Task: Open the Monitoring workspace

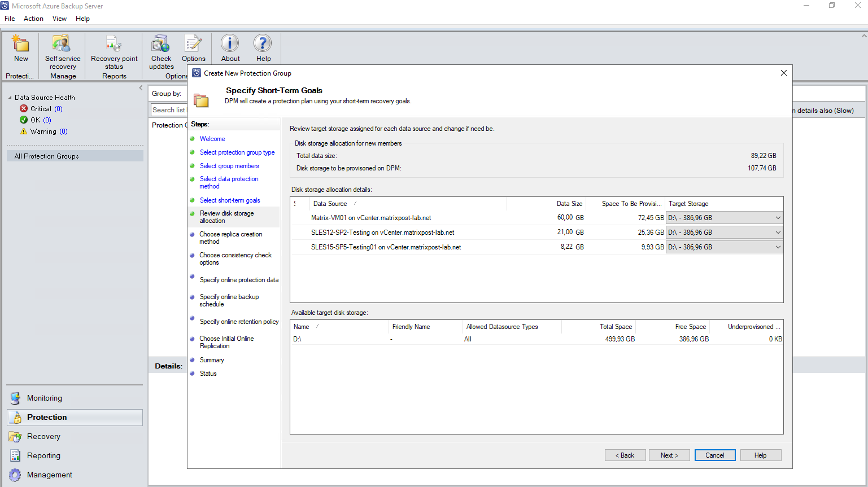Action: pos(75,398)
